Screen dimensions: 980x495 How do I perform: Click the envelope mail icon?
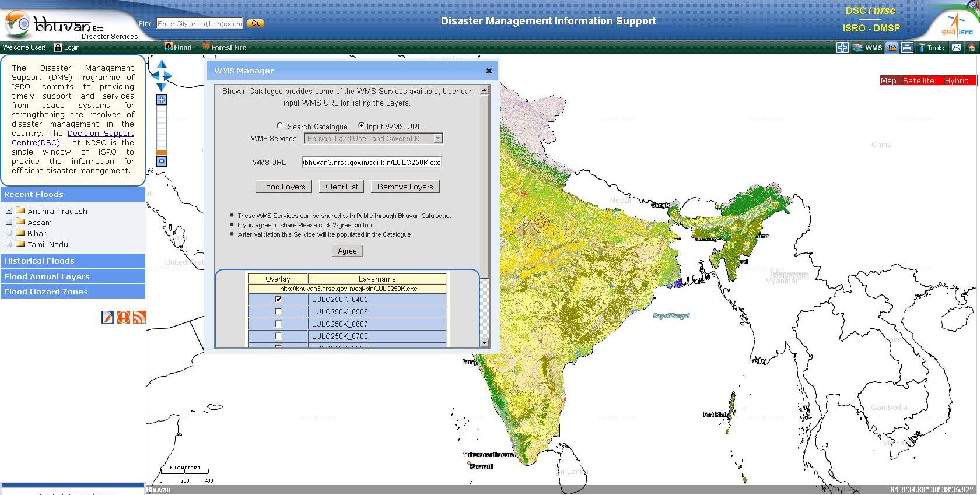click(956, 48)
